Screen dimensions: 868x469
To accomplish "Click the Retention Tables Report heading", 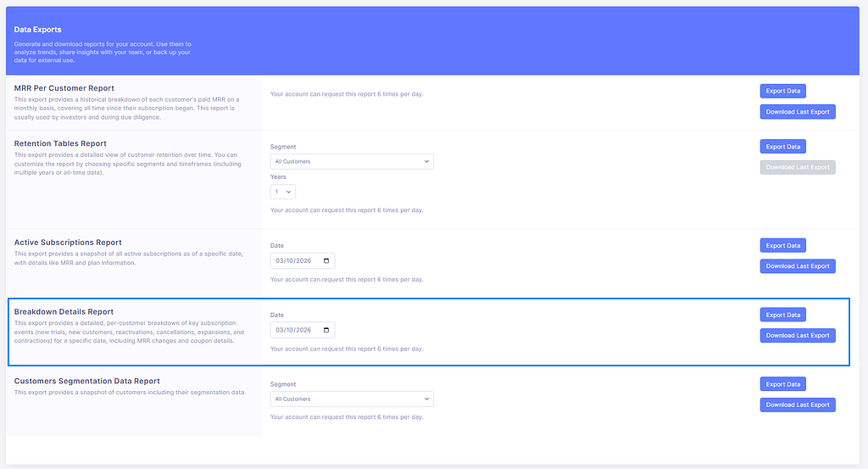I will click(x=60, y=144).
